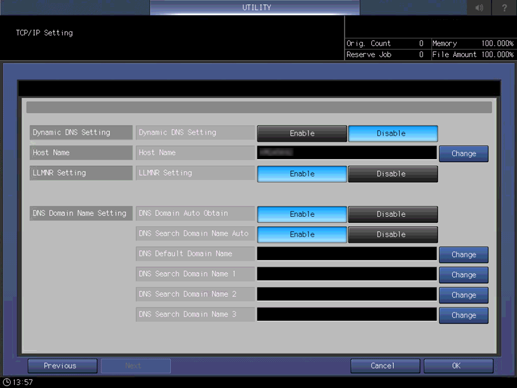Screen dimensions: 517x388
Task: Click DNS Search Domain Name 2 field
Action: 347,294
